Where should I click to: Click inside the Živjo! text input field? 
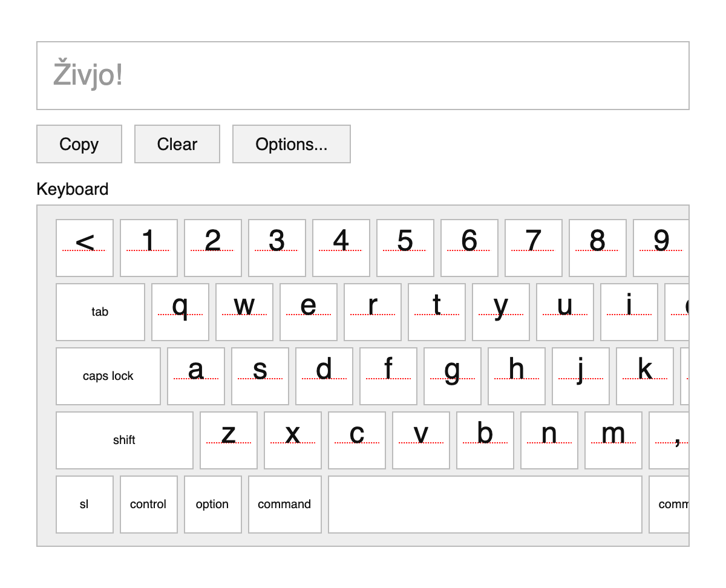pyautogui.click(x=363, y=75)
